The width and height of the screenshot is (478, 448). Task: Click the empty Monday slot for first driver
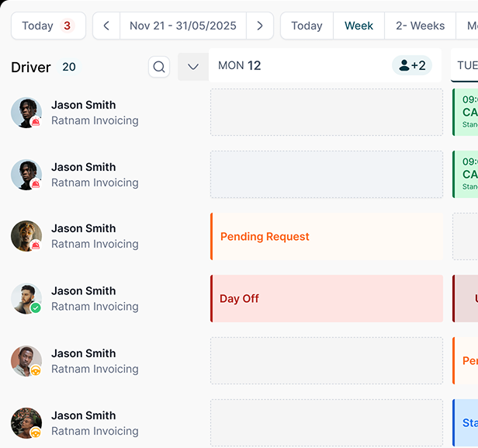[326, 113]
